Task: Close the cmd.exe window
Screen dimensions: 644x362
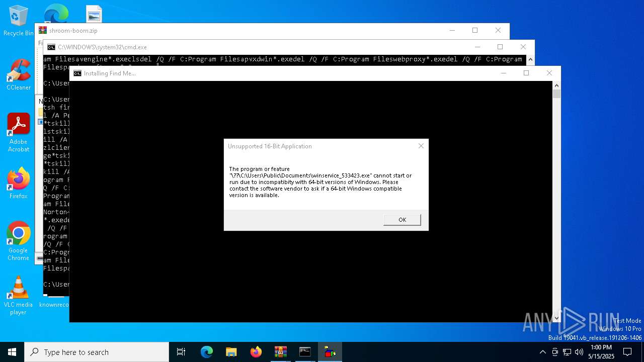Action: point(523,47)
